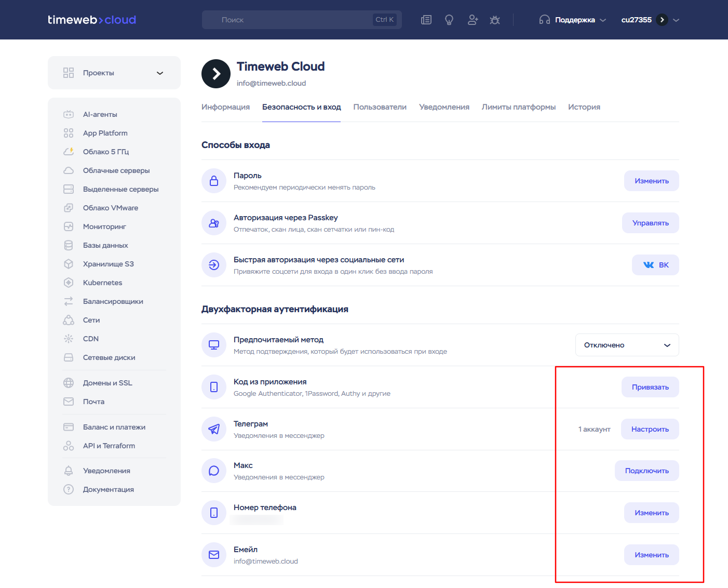Open the Уведомления tab
728x588 pixels.
[x=444, y=107]
